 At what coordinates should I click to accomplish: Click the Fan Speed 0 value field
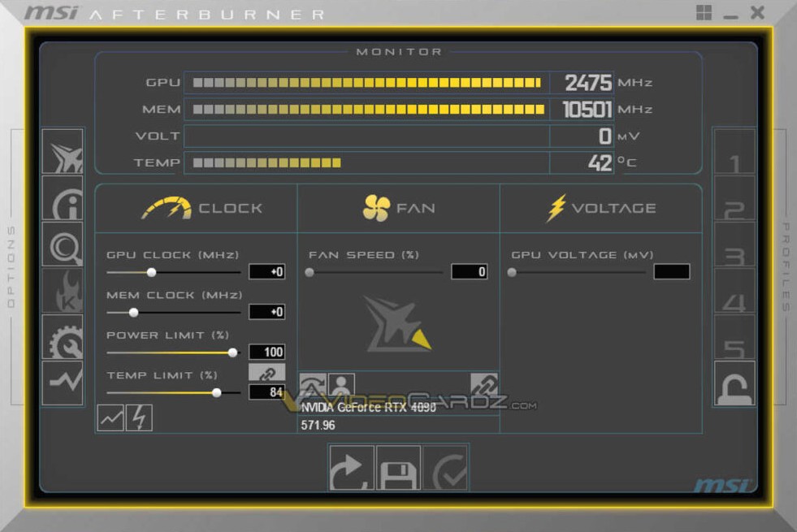coord(469,271)
